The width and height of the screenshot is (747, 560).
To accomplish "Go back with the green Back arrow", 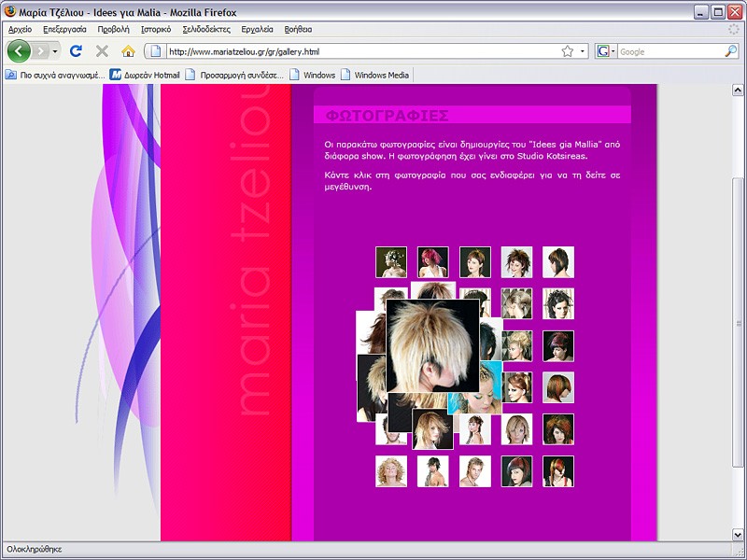I will pyautogui.click(x=19, y=51).
